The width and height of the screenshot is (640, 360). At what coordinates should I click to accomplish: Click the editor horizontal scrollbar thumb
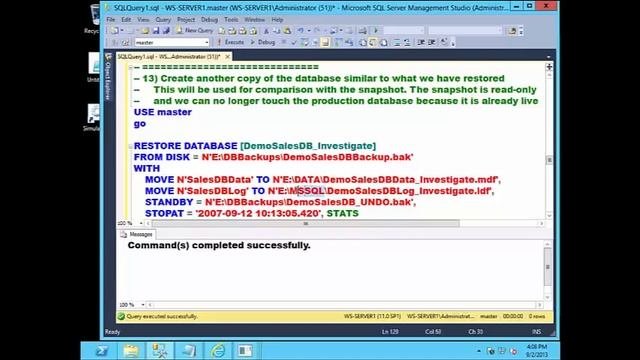point(306,223)
